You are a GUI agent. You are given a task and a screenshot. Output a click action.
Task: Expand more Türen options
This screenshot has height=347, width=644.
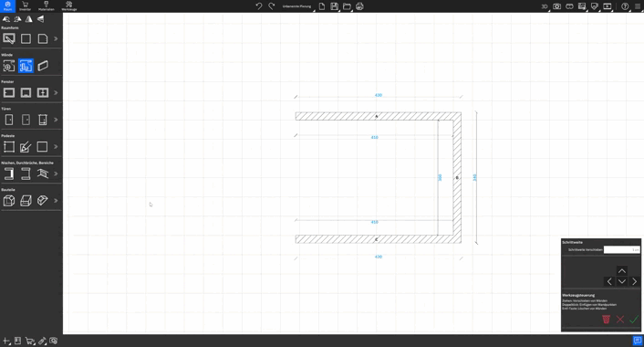coord(56,120)
